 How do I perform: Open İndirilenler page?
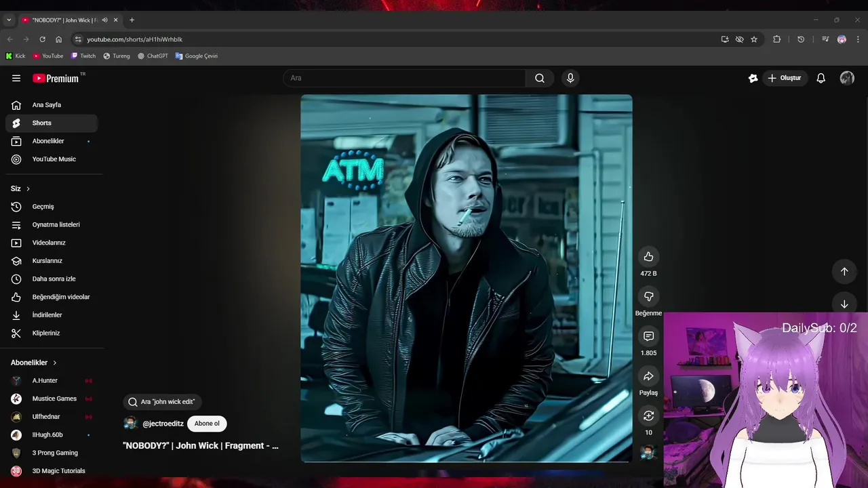pyautogui.click(x=52, y=315)
